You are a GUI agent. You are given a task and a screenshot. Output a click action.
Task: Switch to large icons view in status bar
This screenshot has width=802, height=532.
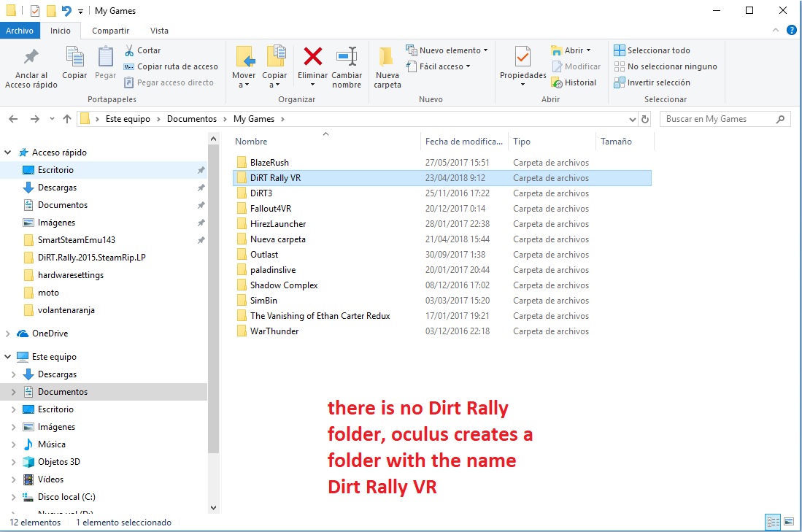point(789,522)
